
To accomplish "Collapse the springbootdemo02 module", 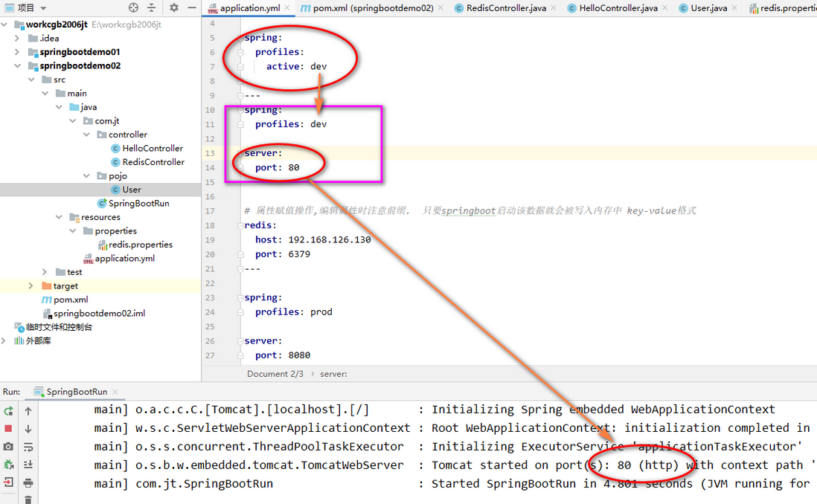I will click(x=17, y=65).
